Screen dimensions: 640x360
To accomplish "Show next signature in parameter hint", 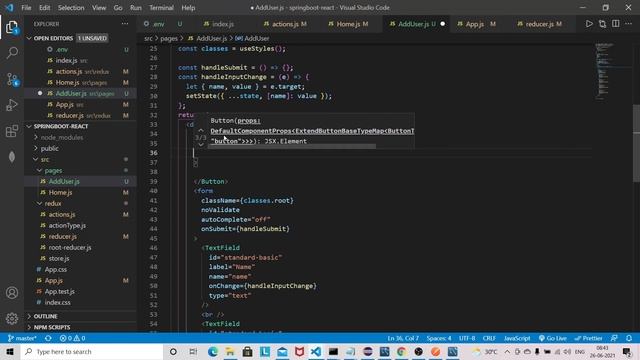I will pos(201,144).
